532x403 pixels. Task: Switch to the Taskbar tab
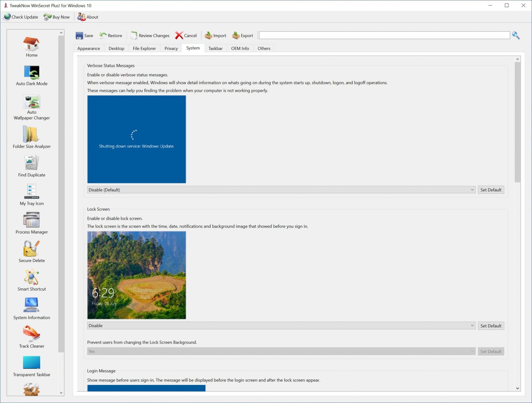[x=215, y=48]
